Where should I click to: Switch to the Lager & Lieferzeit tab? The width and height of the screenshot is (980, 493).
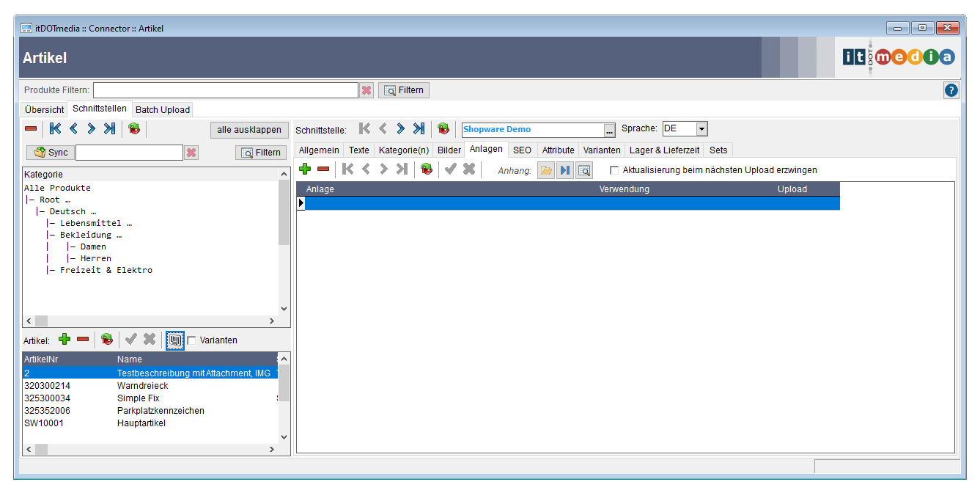point(664,150)
